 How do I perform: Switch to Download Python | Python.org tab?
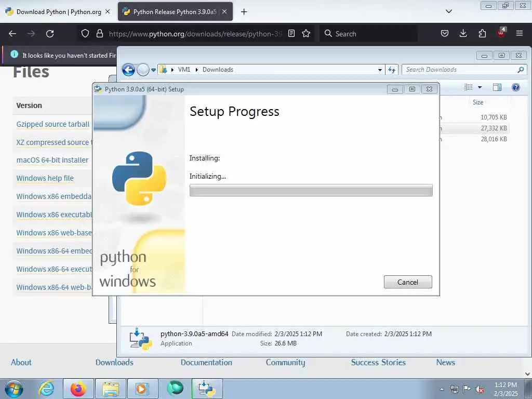pos(58,12)
